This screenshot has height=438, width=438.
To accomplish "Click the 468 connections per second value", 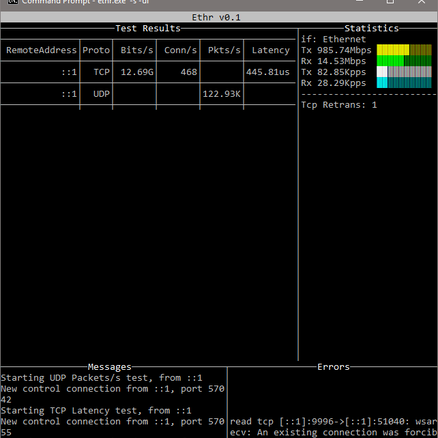I will (189, 72).
